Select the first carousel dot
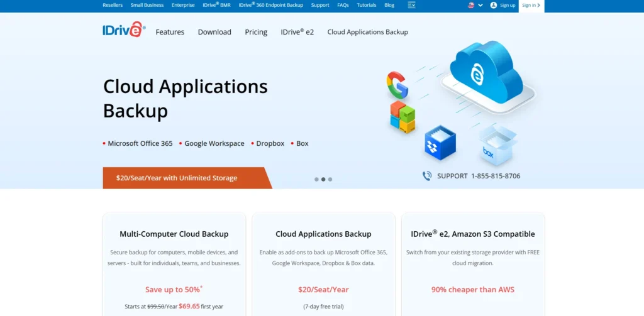The width and height of the screenshot is (644, 316). point(316,179)
